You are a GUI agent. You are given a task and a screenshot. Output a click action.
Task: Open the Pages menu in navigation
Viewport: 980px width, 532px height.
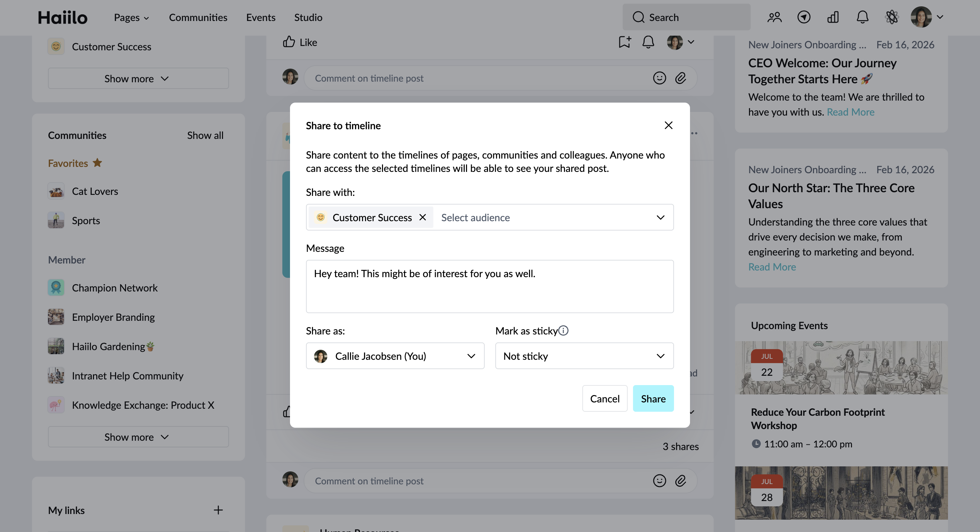point(131,18)
